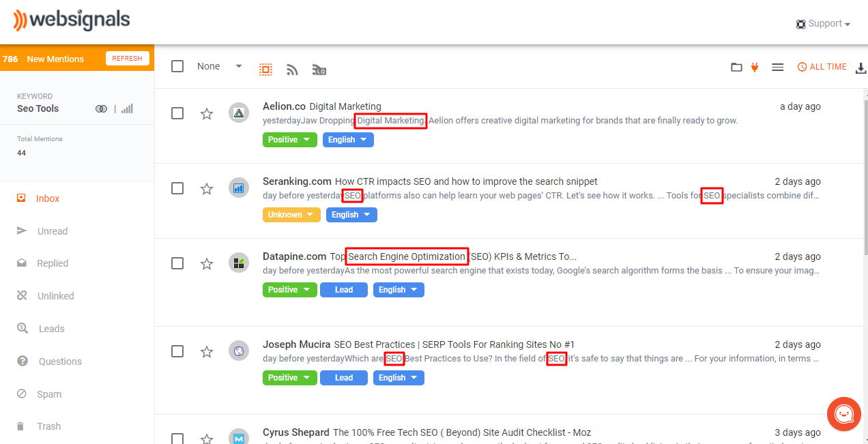The image size is (868, 444).
Task: Check the Aelion.co mention checkbox
Action: pos(177,113)
